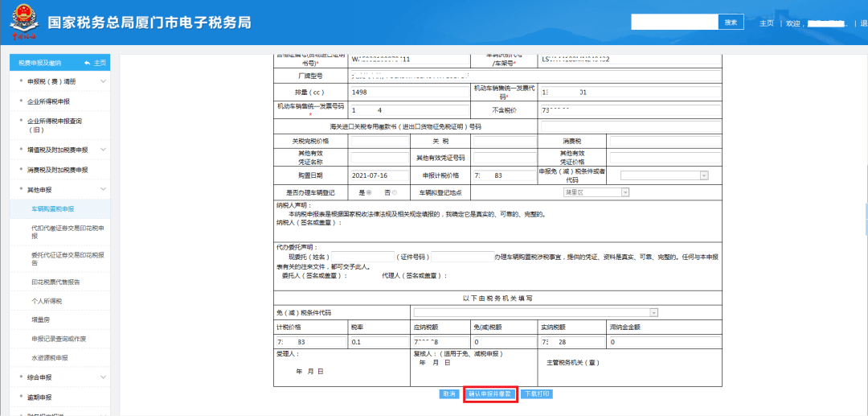Select 代扣代缴证券交易印花税申报 in sidebar
The height and width of the screenshot is (416, 868).
[68, 232]
